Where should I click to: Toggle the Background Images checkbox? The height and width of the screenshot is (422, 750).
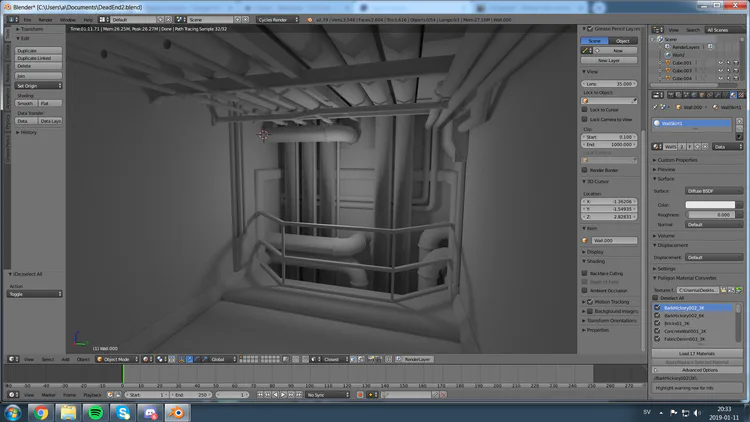pyautogui.click(x=590, y=311)
